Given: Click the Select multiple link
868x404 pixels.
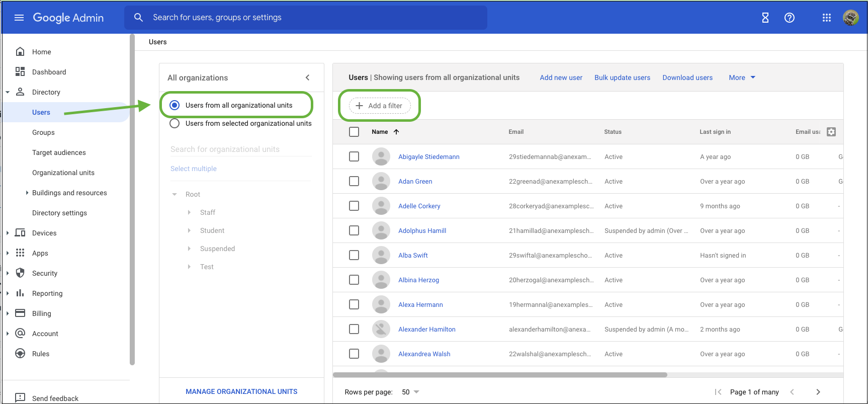Looking at the screenshot, I should [193, 169].
